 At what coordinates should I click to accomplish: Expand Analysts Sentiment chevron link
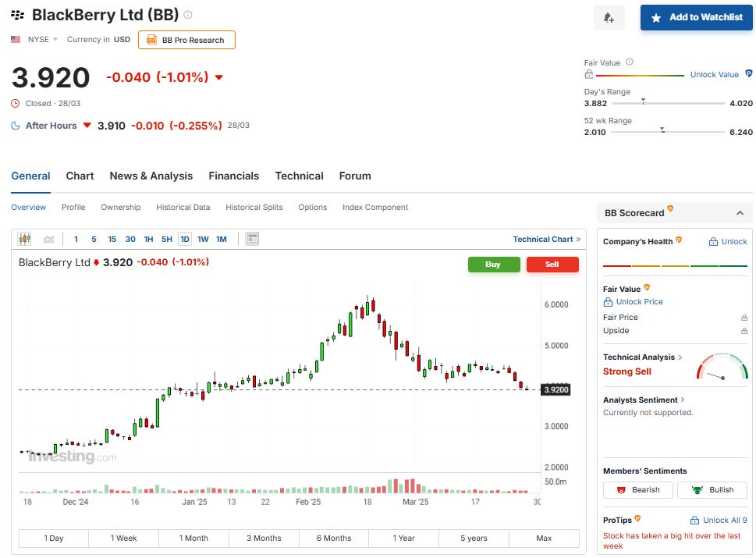(x=683, y=400)
